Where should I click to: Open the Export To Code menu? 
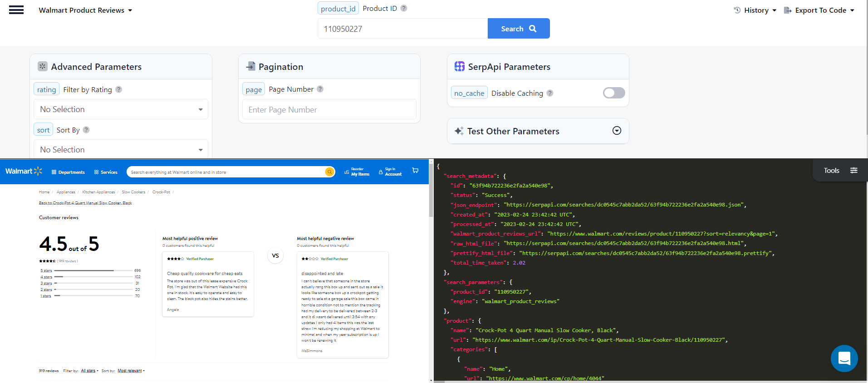point(819,10)
